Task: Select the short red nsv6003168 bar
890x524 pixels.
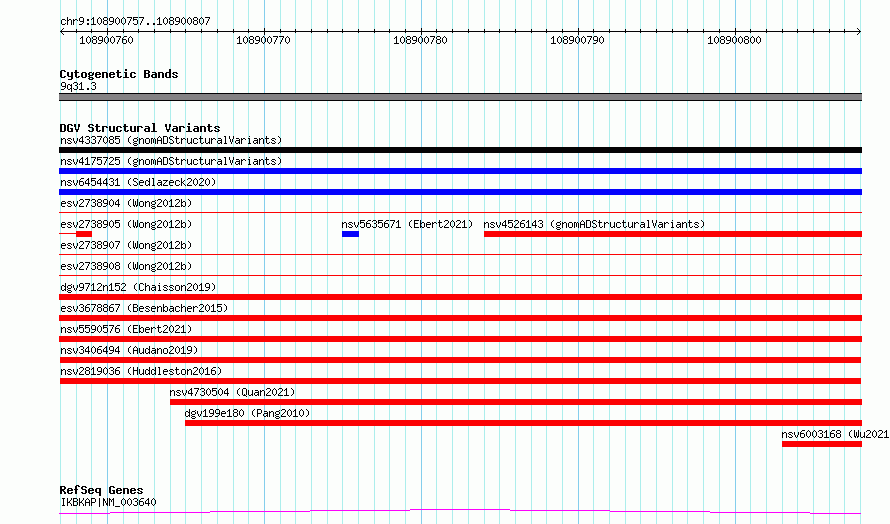Action: click(822, 445)
